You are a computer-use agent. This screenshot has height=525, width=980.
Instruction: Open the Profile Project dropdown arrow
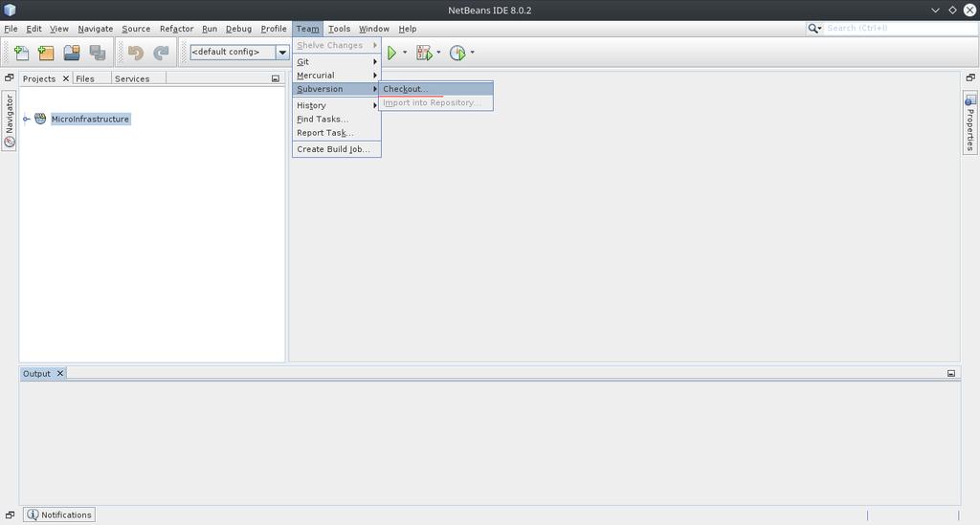472,53
